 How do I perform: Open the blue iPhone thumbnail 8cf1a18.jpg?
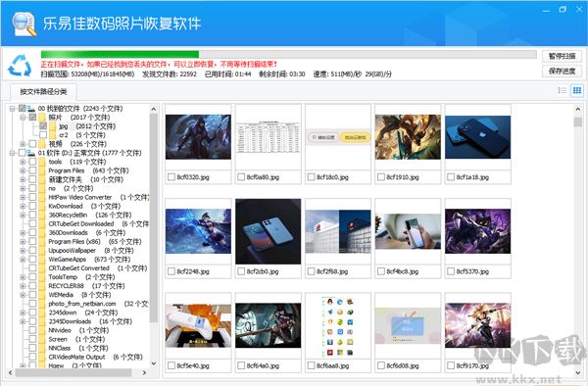pos(478,137)
